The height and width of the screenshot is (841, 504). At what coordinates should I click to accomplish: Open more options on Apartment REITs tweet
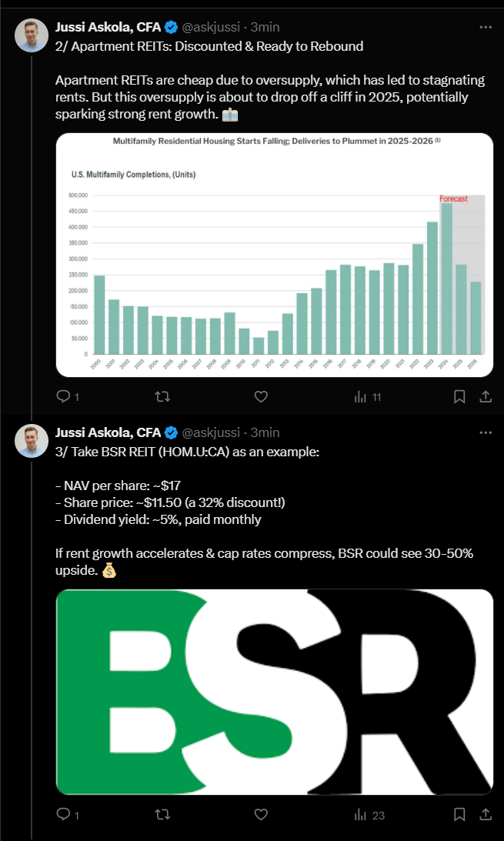(485, 27)
